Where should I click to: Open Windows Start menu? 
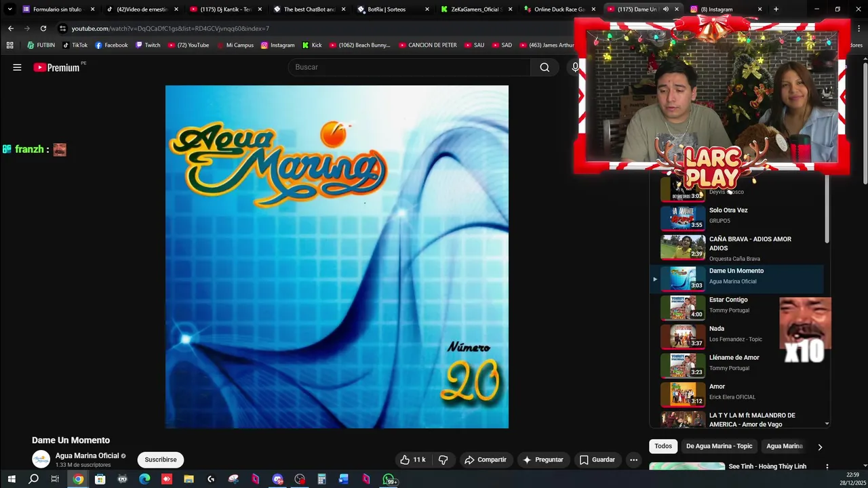point(12,479)
